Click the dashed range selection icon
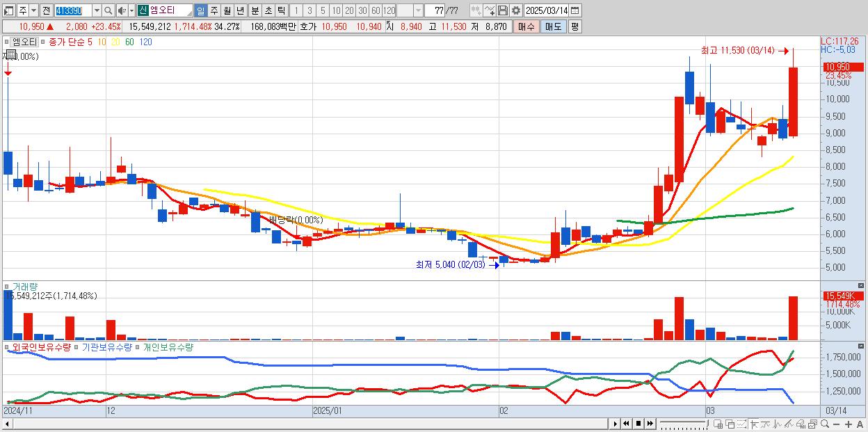868x432 pixels. [x=741, y=424]
